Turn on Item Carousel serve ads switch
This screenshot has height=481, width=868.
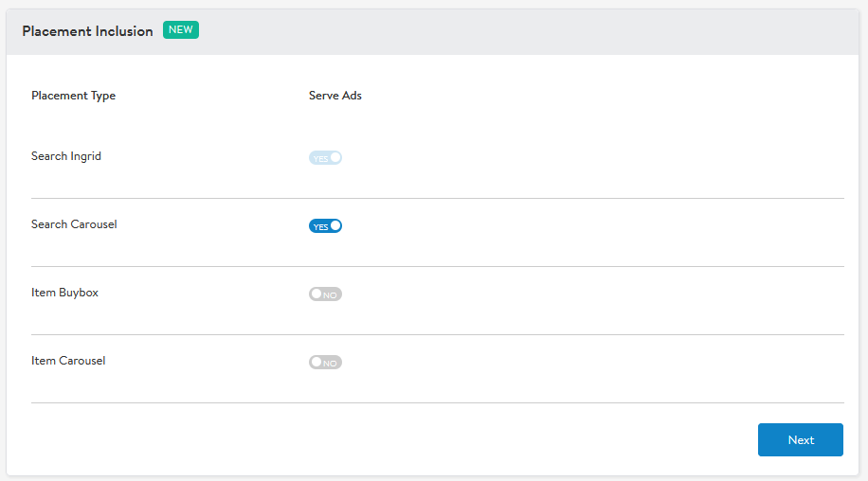pyautogui.click(x=325, y=363)
